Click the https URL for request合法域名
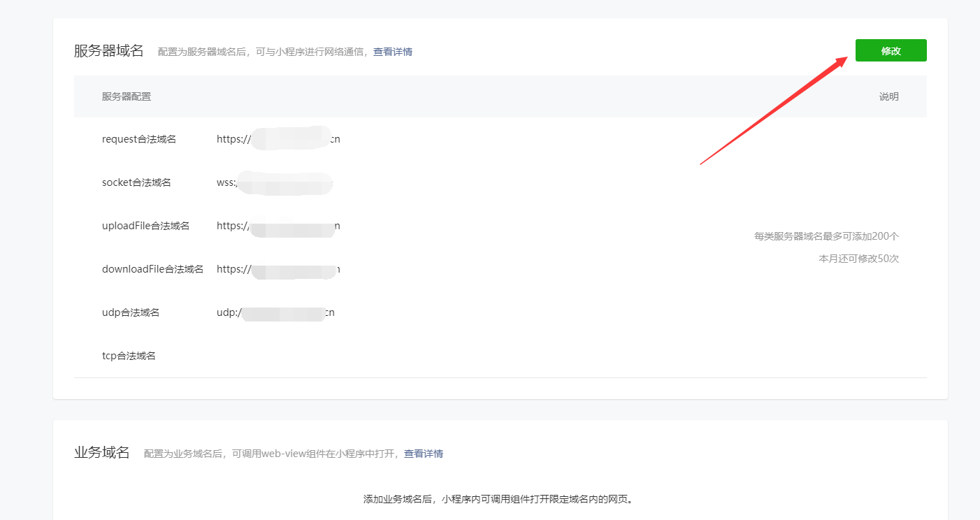 (x=278, y=139)
